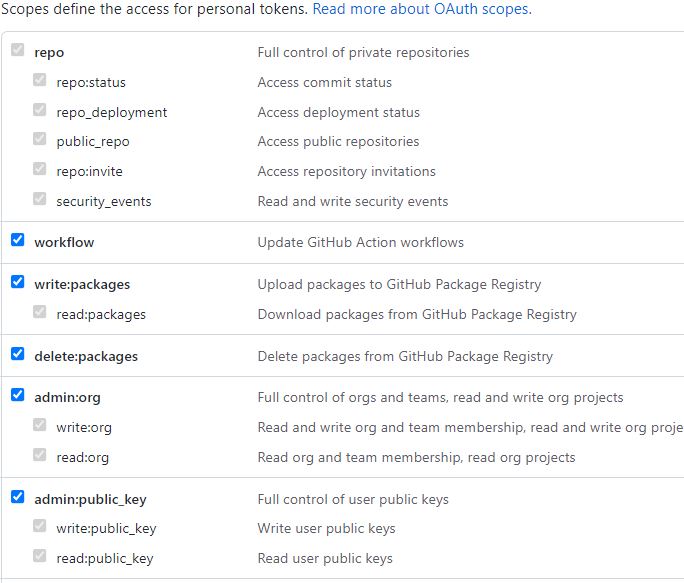This screenshot has height=583, width=684.
Task: Click 'Access commit status' description
Action: click(325, 82)
